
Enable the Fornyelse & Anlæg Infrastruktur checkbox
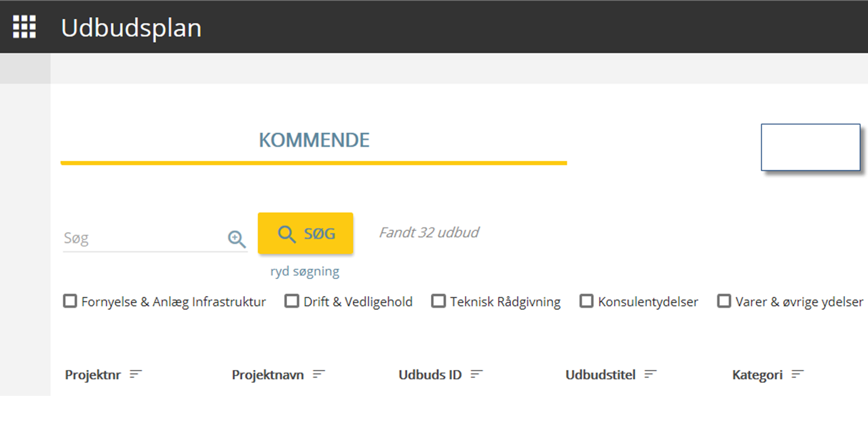[69, 300]
